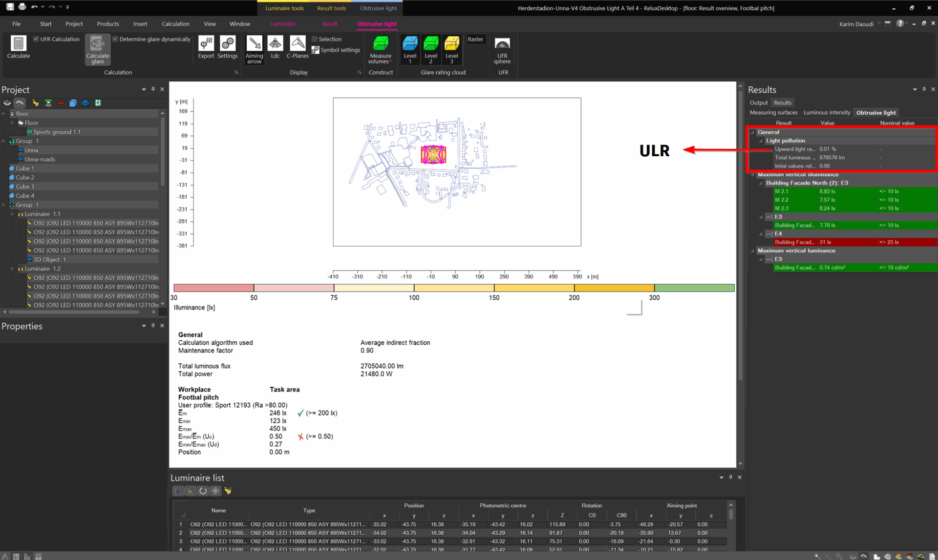The height and width of the screenshot is (560, 938).
Task: Disable Determine glare dynamically
Action: click(x=116, y=39)
